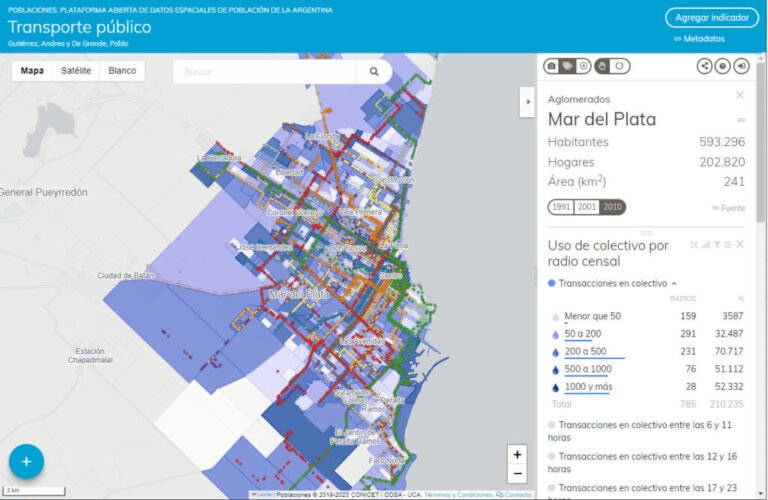This screenshot has height=500, width=768.
Task: Select census year 1991
Action: click(561, 207)
